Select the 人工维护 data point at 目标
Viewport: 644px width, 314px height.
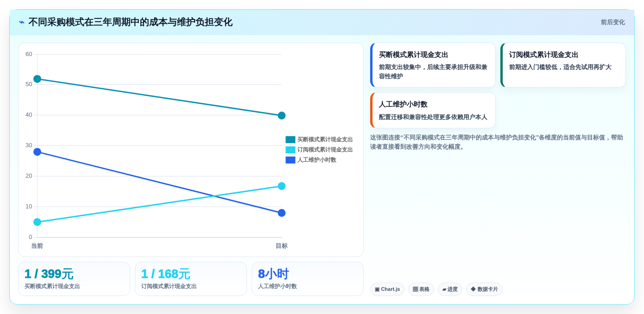click(282, 213)
